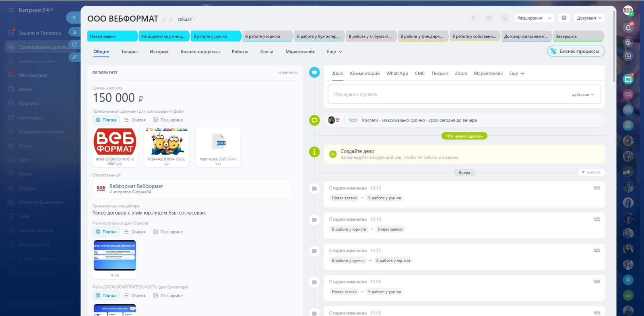Click the phone call icon in header
Image resolution: width=644 pixels, height=316 pixels.
pyautogui.click(x=473, y=18)
